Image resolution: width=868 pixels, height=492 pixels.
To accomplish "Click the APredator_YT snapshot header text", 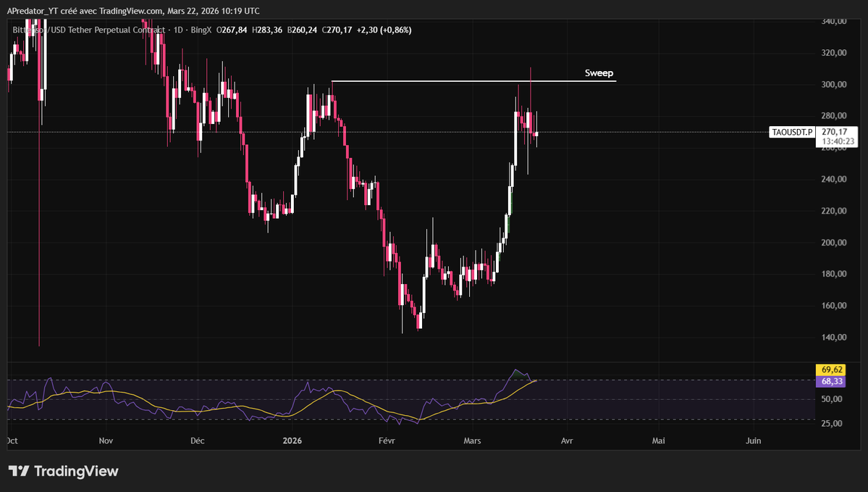I will tap(133, 11).
